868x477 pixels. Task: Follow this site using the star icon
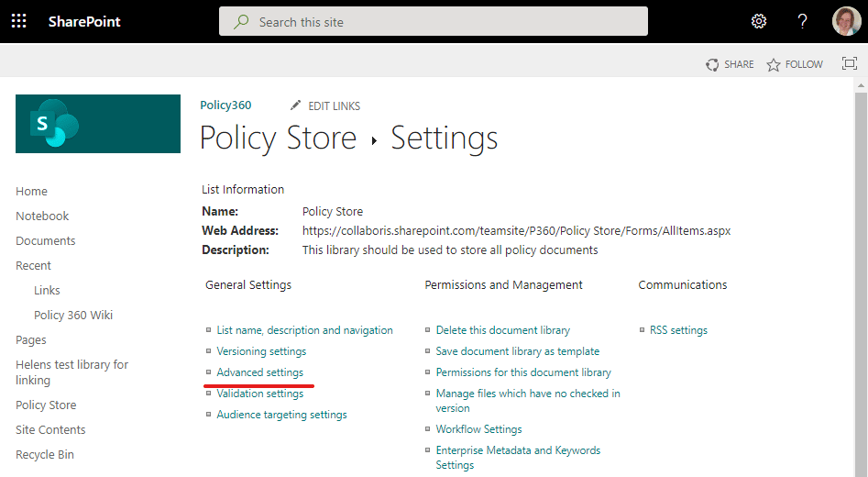click(774, 64)
